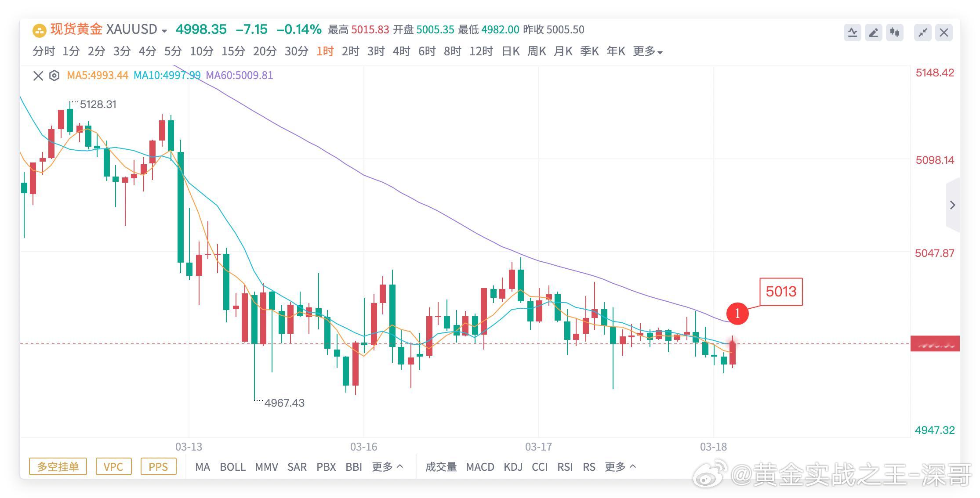
Task: Switch to the 日K daily tab
Action: (x=510, y=51)
